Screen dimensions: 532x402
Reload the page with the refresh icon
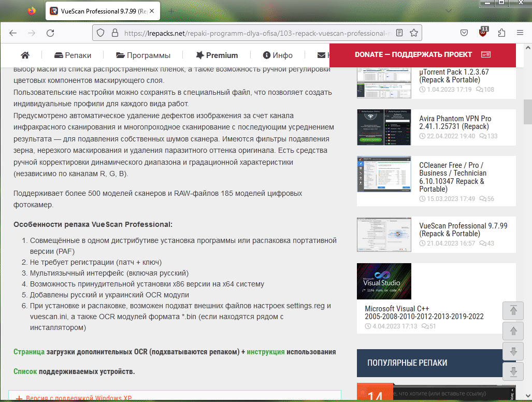click(x=50, y=33)
